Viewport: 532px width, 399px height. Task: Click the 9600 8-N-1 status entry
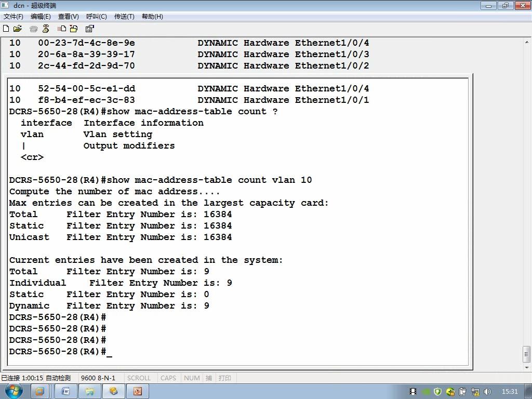coord(98,378)
